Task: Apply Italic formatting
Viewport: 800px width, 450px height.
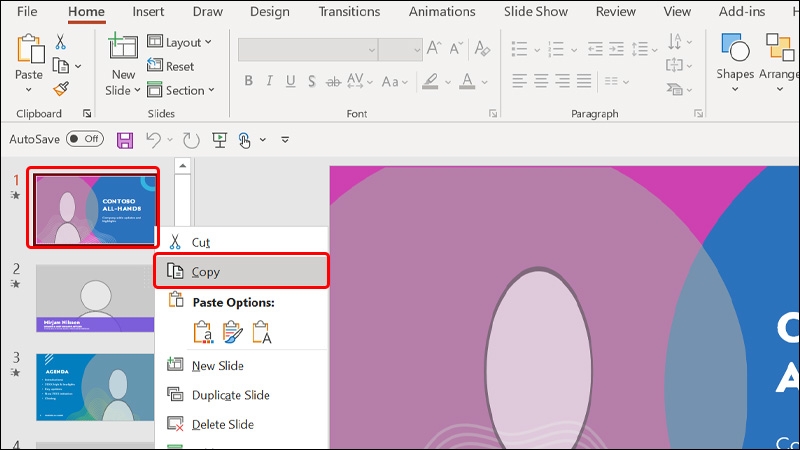Action: pos(269,81)
